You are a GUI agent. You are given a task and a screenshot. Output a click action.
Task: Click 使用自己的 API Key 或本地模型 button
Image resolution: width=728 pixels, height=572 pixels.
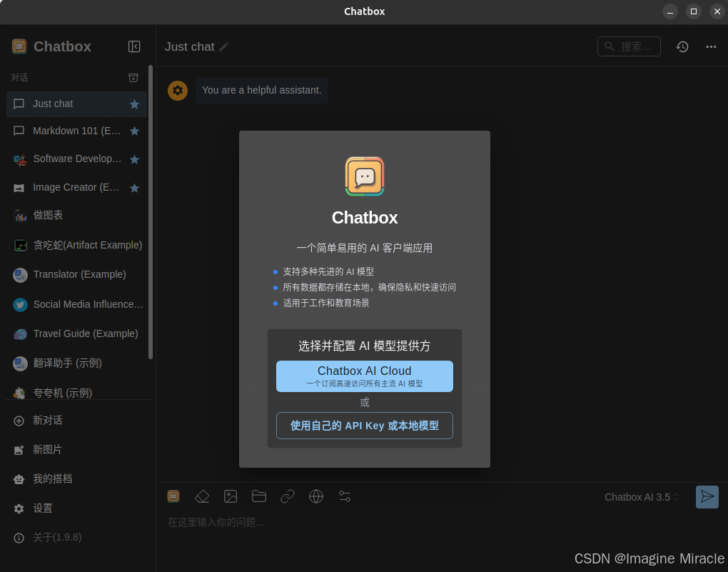(x=364, y=426)
